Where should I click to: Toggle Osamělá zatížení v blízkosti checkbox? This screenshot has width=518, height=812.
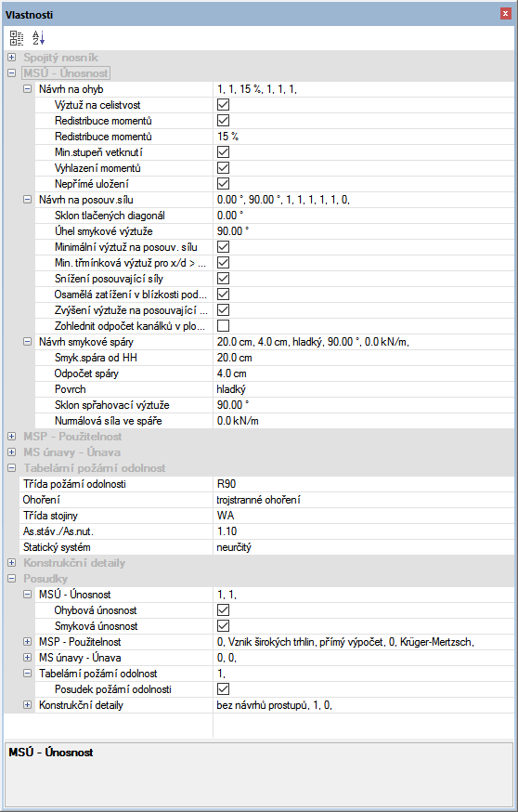tap(223, 295)
